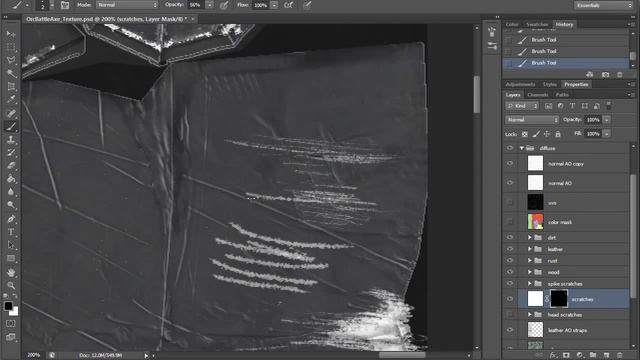This screenshot has height=360, width=640.
Task: Select the Type tool
Action: pos(11,232)
